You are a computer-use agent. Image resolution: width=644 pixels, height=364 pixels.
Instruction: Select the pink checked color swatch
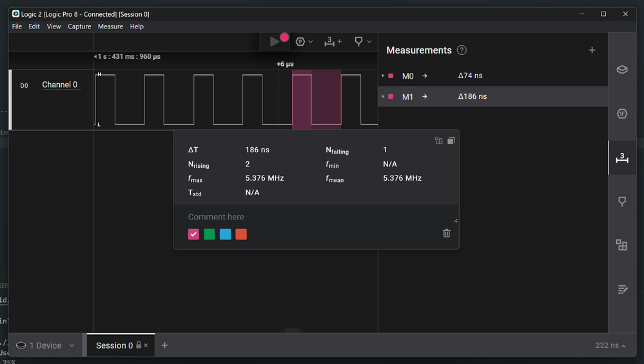click(193, 234)
